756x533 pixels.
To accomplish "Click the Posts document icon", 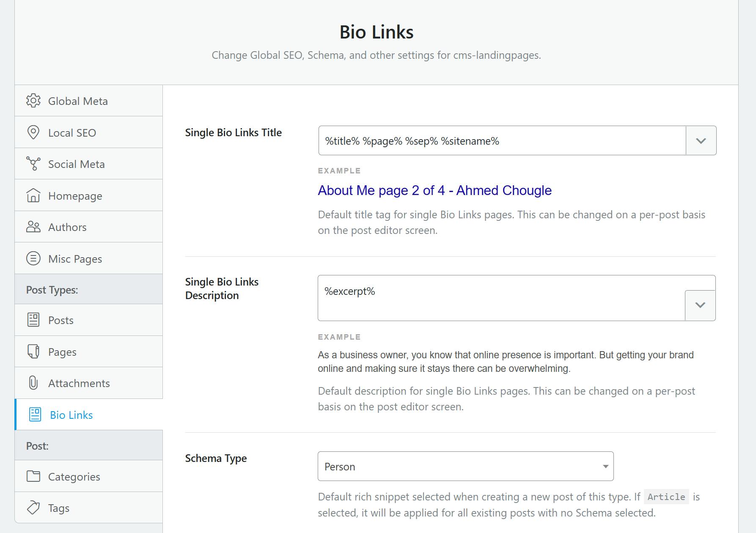I will coord(33,320).
